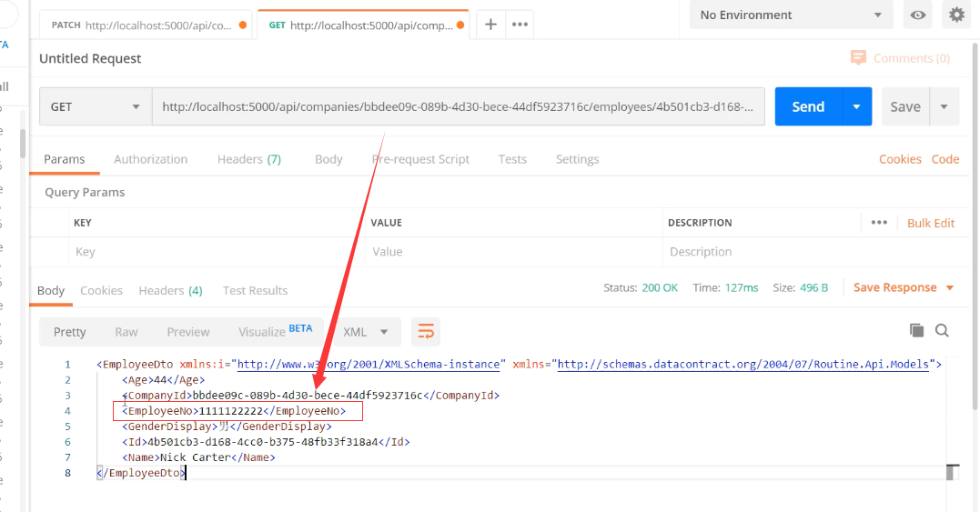Select the Pretty response view
The width and height of the screenshot is (980, 512).
(70, 332)
